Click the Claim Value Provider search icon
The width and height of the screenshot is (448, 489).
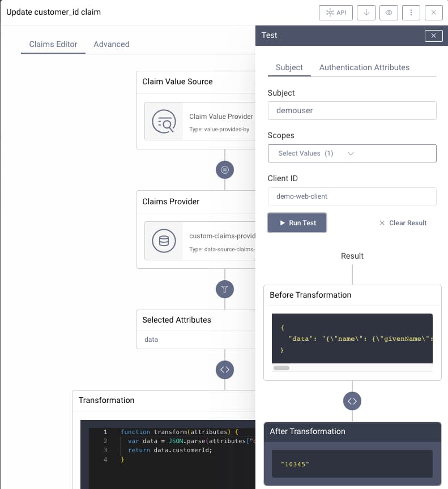pos(164,121)
